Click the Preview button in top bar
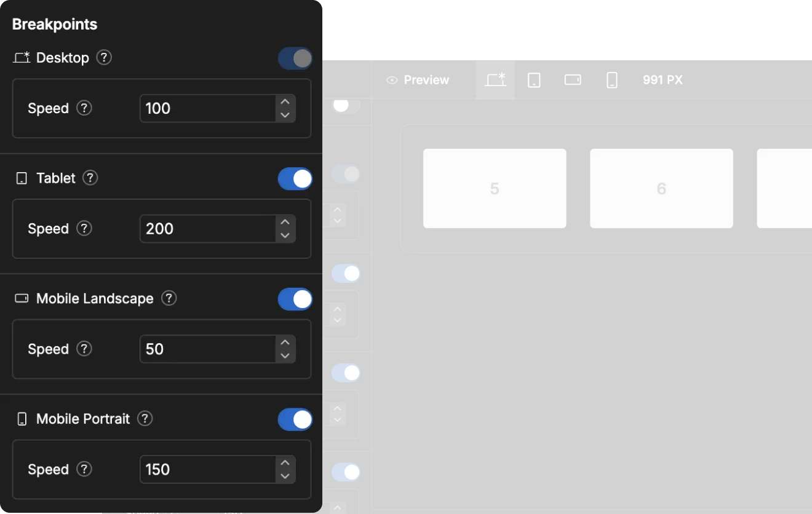 [418, 80]
